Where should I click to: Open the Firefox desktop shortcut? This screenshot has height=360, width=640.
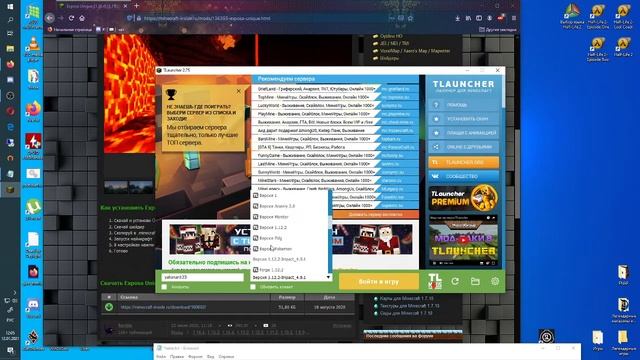(33, 112)
